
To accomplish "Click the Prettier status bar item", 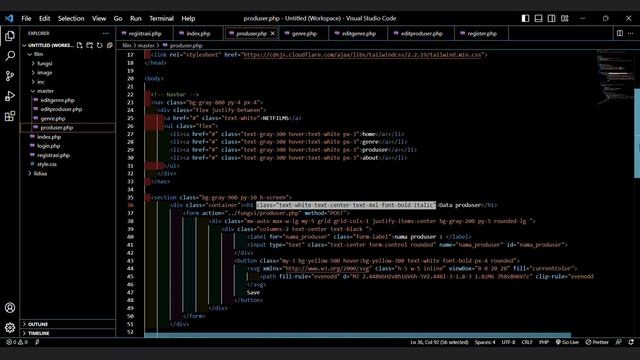I will [597, 342].
